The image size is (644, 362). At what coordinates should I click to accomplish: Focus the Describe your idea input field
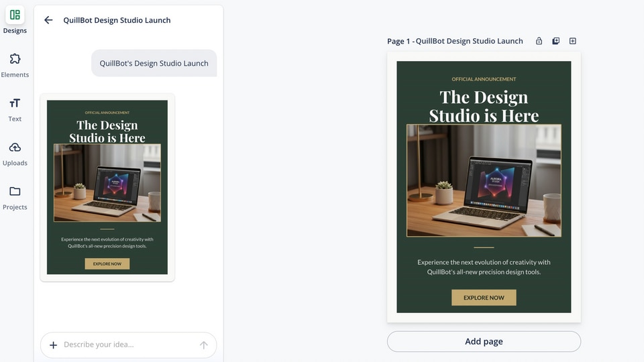(x=129, y=345)
